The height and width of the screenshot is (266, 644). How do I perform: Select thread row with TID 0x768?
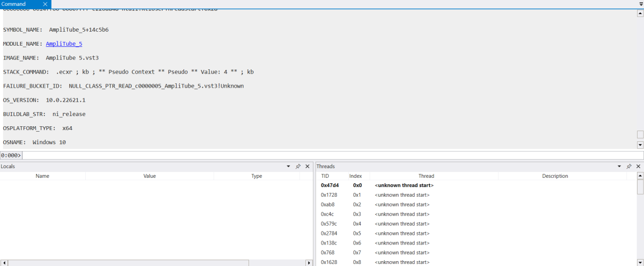click(x=476, y=253)
